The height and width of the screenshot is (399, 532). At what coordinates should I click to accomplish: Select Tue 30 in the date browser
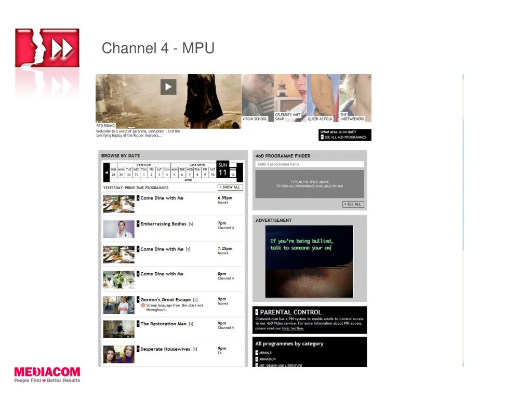pyautogui.click(x=129, y=172)
